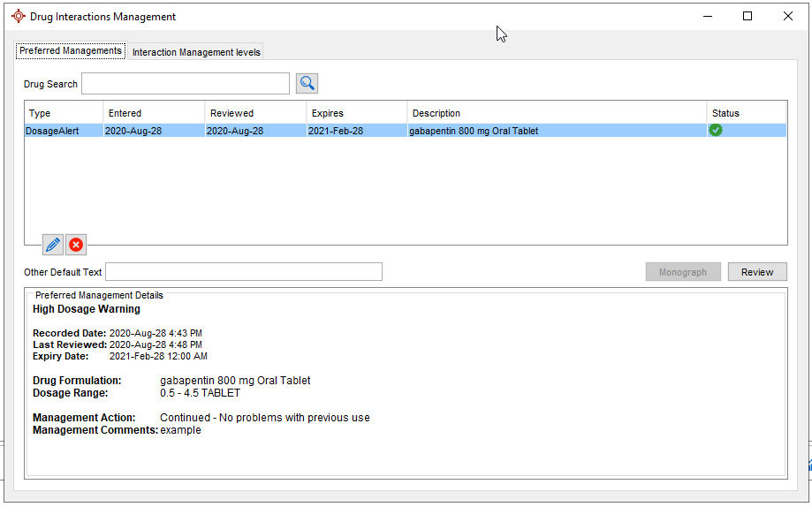Screen dimensions: 812x507
Task: Select the Preferred Managements tab
Action: (71, 51)
